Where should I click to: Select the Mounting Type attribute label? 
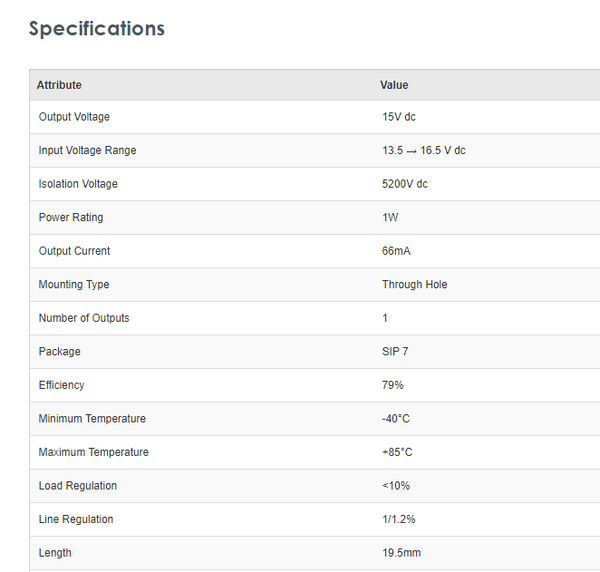pos(74,285)
